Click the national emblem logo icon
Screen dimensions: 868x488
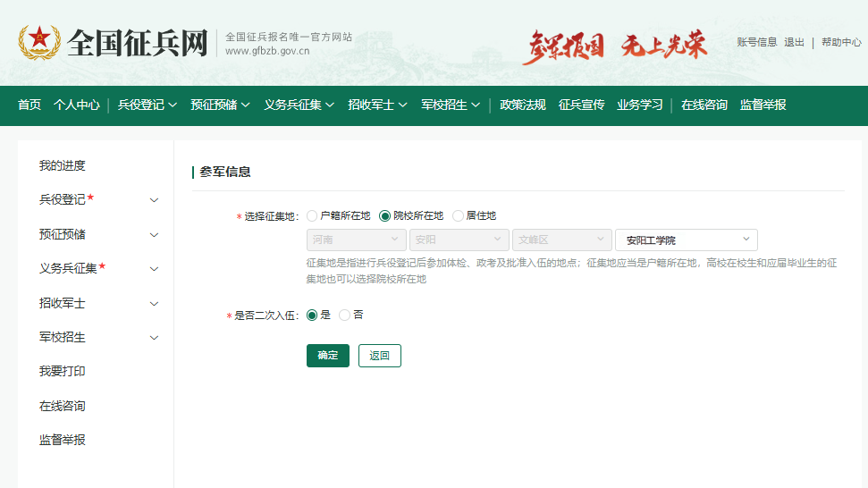point(39,42)
